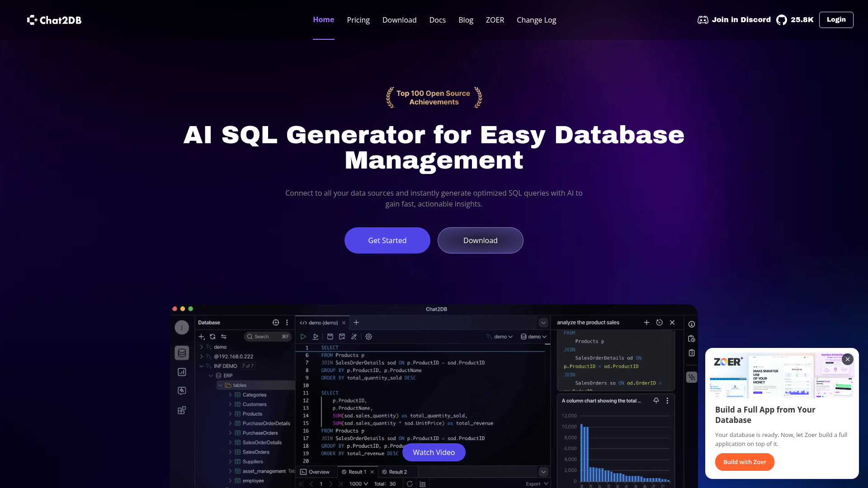Open AI chat history clock icon
Viewport: 868px width, 488px height.
[x=659, y=322]
